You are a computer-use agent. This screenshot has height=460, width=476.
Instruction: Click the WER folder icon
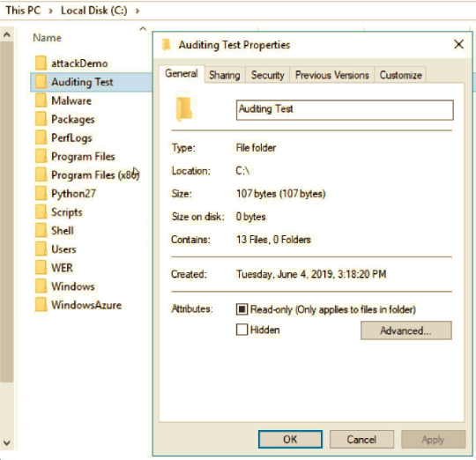pyautogui.click(x=41, y=268)
